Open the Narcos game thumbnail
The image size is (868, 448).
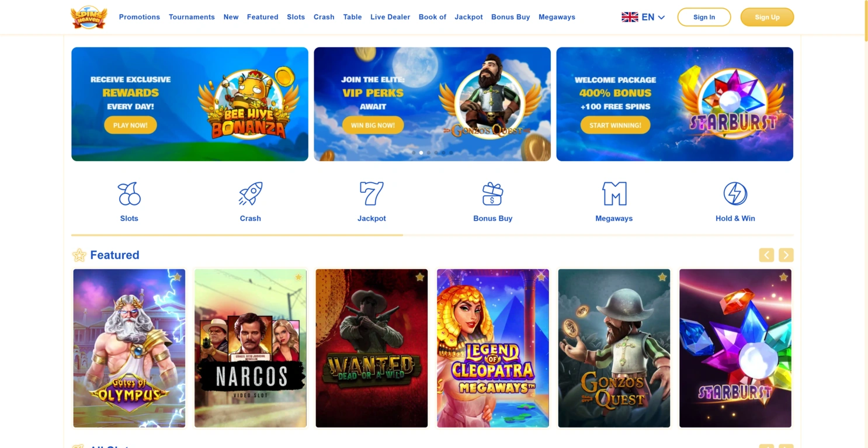(251, 348)
